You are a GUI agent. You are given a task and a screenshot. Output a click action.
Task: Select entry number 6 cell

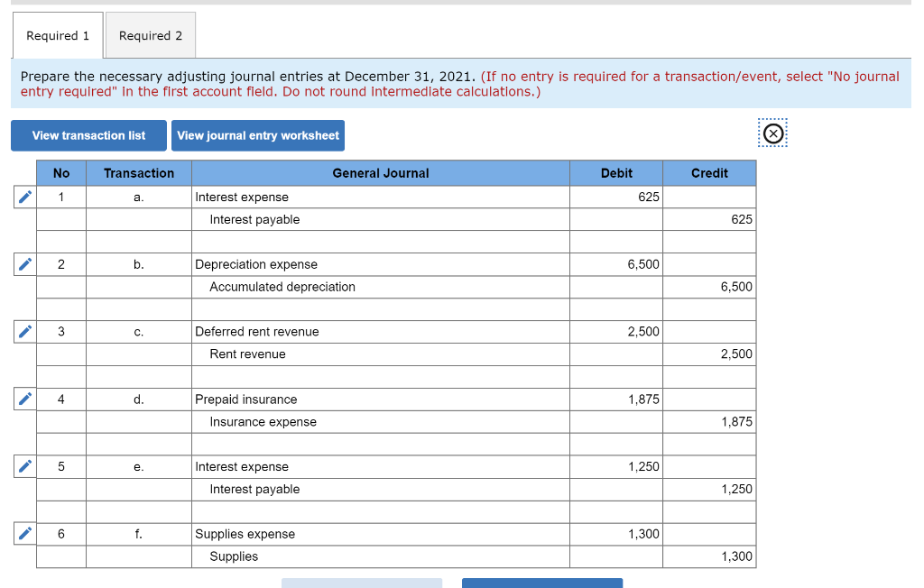[x=61, y=534]
